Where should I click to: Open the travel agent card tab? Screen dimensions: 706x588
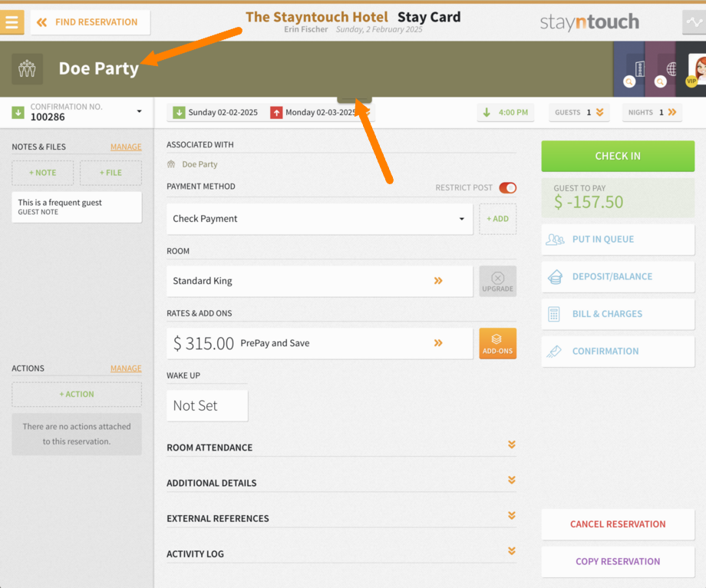point(661,69)
